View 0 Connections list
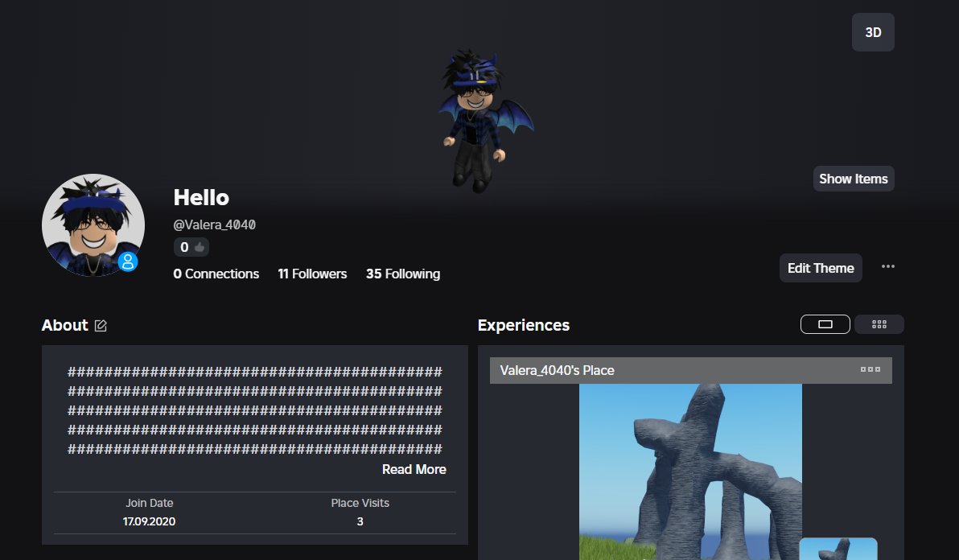The height and width of the screenshot is (560, 959). [216, 274]
